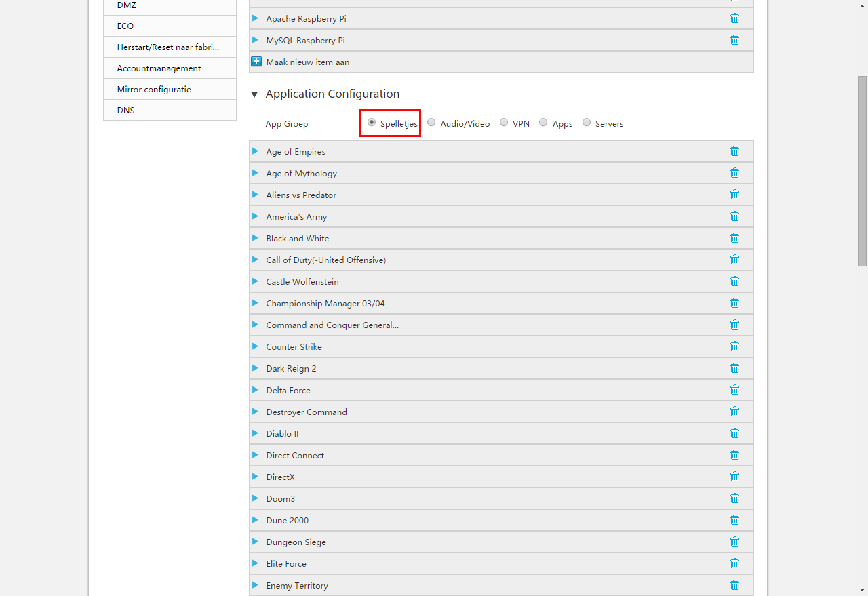868x596 pixels.
Task: Select the Spelletjes app group
Action: [372, 123]
